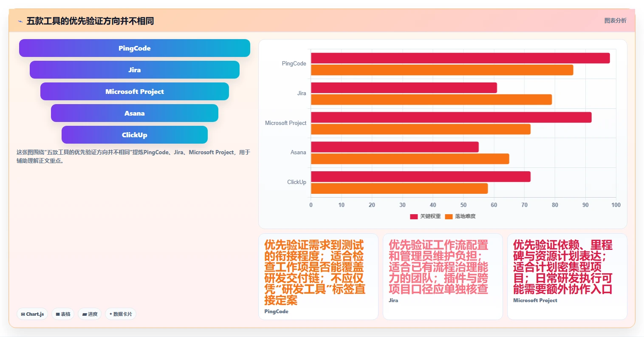The image size is (644, 337).
Task: Click ClickUp's orange 落地难度 bar in chart
Action: (399, 188)
